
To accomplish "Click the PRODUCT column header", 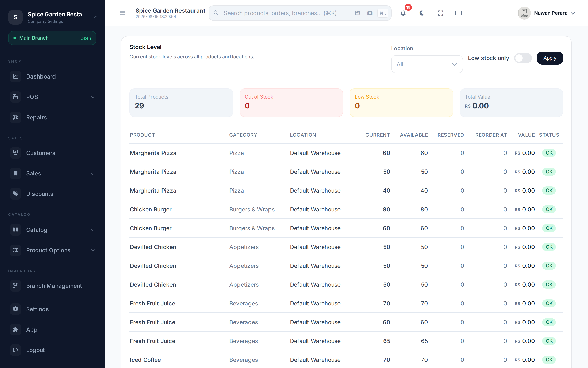I will click(142, 135).
